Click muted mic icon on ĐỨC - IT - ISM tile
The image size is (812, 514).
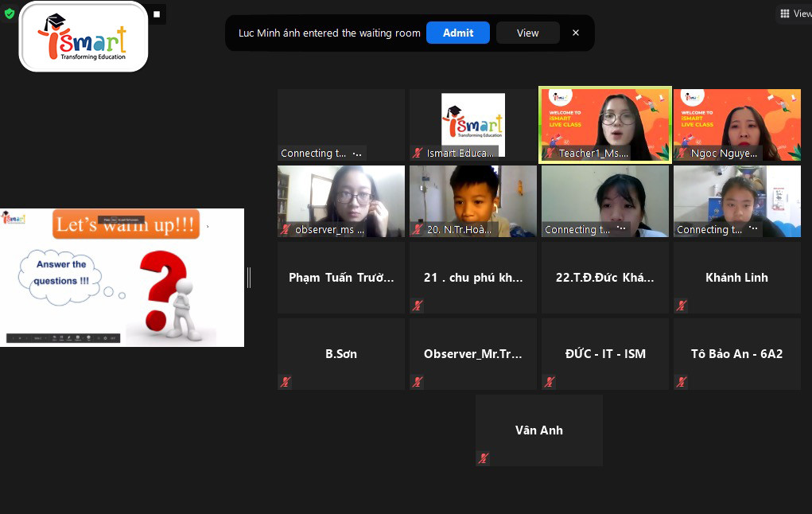[550, 382]
